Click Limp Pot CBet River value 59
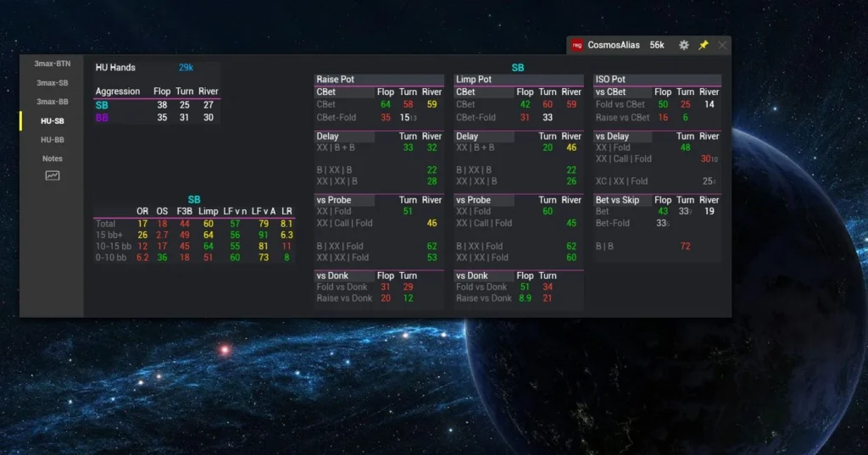 click(571, 104)
